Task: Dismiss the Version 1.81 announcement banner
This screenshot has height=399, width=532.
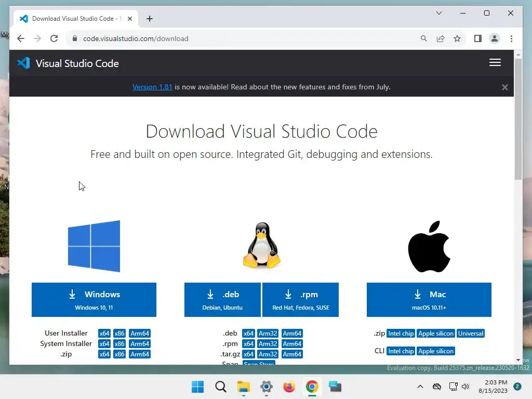Action: click(504, 87)
